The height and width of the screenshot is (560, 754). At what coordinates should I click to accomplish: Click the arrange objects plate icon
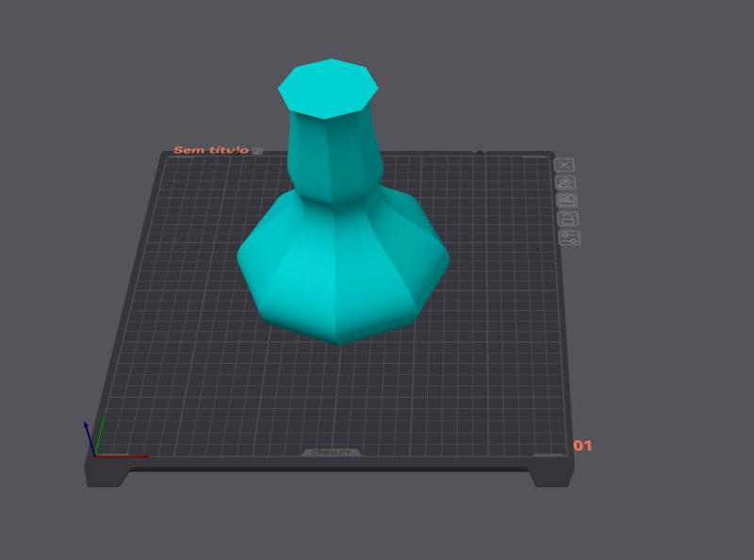coord(567,200)
